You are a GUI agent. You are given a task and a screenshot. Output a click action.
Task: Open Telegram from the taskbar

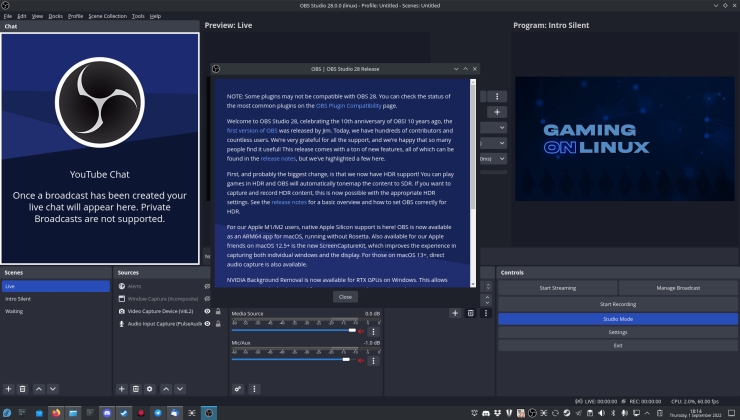click(158, 413)
